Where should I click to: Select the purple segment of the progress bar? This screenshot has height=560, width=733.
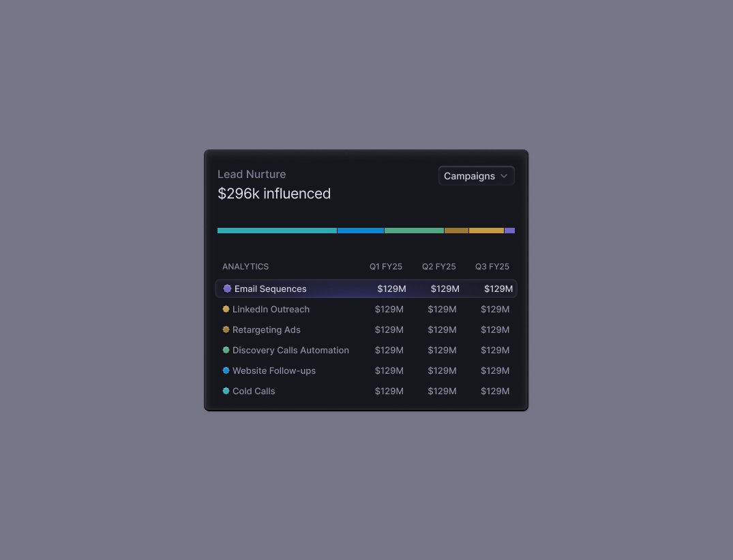tap(510, 230)
